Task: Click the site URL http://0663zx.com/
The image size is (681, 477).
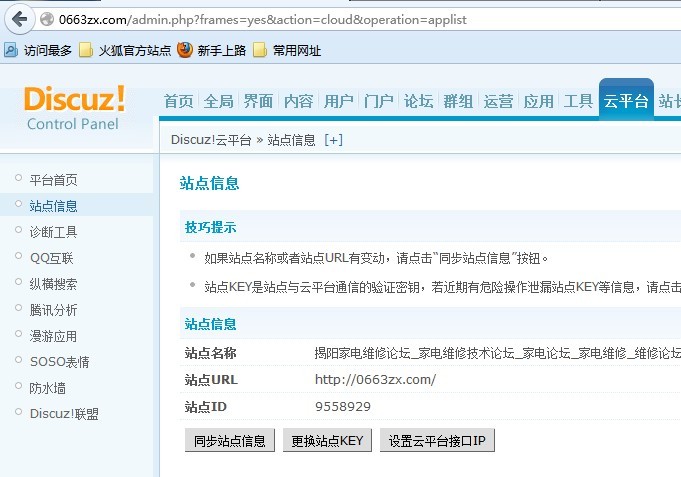Action: point(375,380)
